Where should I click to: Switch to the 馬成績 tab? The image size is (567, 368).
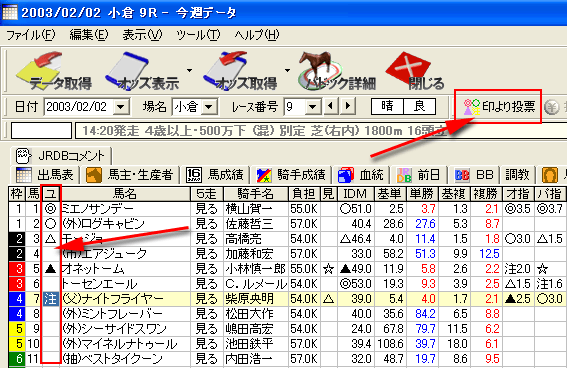point(215,175)
